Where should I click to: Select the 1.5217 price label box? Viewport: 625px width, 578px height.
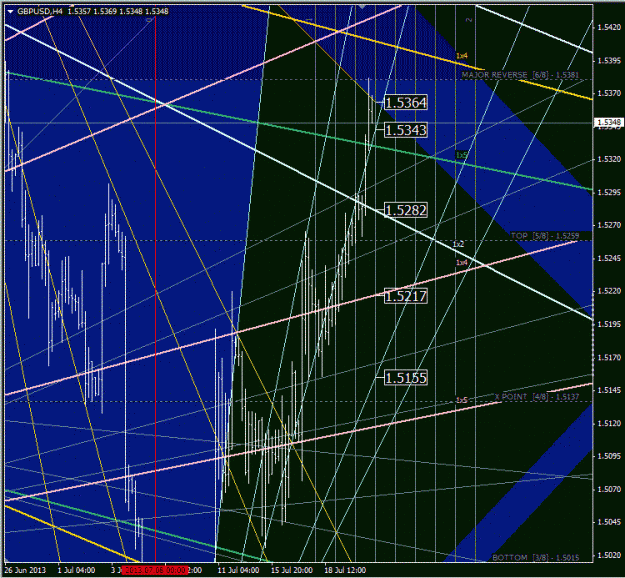406,296
